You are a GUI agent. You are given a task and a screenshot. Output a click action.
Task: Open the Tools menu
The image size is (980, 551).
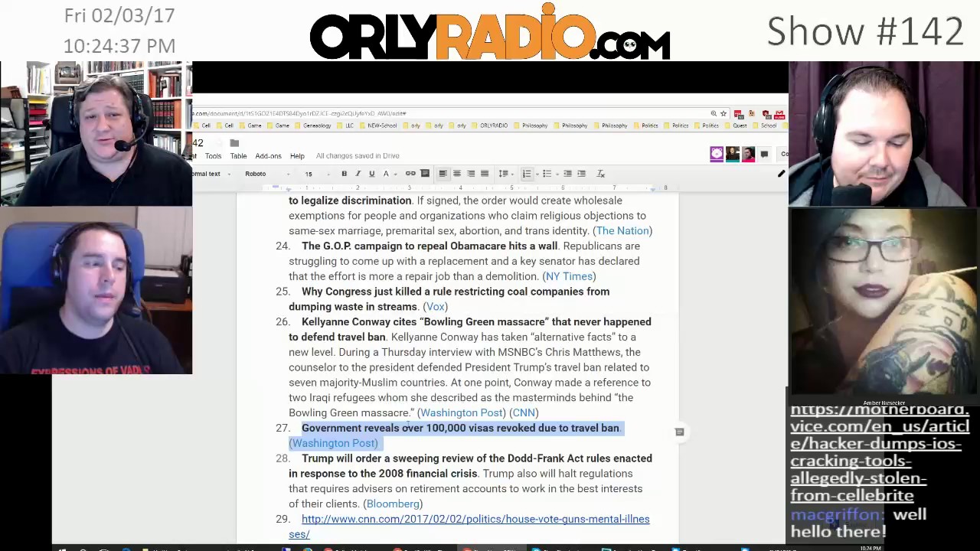[213, 156]
